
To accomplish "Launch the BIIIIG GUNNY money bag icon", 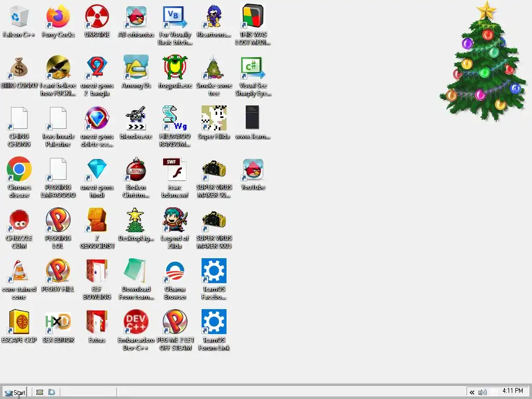I will (19, 68).
